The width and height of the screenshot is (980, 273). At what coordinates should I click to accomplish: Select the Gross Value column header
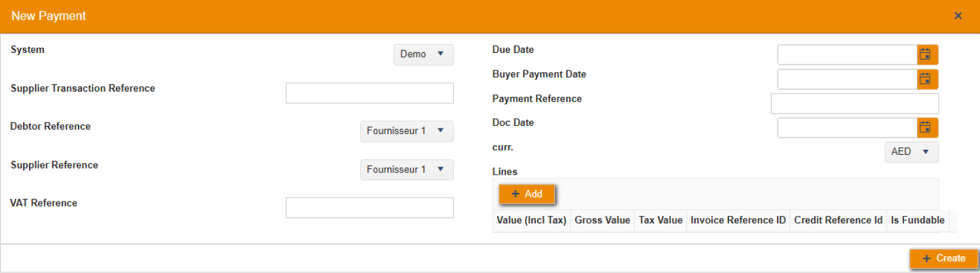[x=602, y=221]
